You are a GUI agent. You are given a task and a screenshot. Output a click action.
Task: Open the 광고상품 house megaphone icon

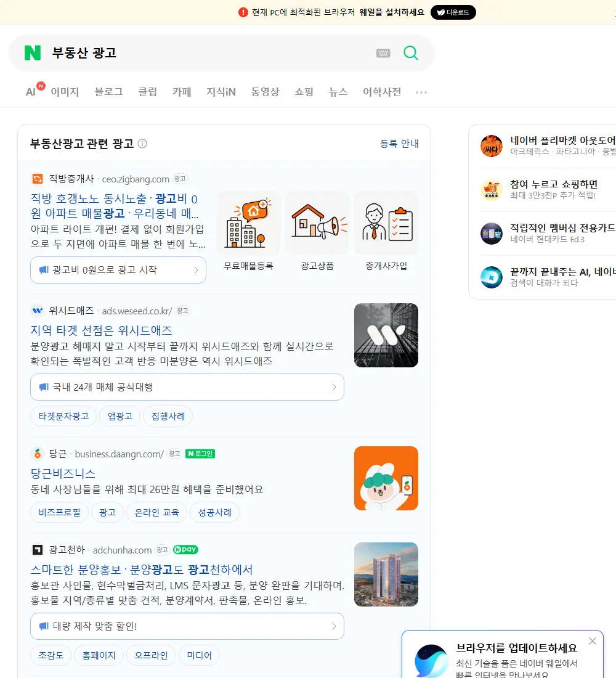317,223
